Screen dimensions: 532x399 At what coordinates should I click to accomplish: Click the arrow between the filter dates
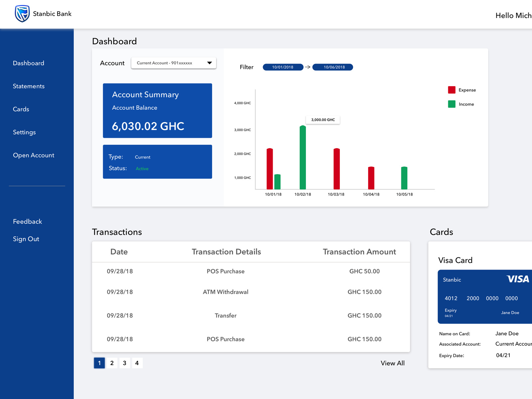point(308,67)
